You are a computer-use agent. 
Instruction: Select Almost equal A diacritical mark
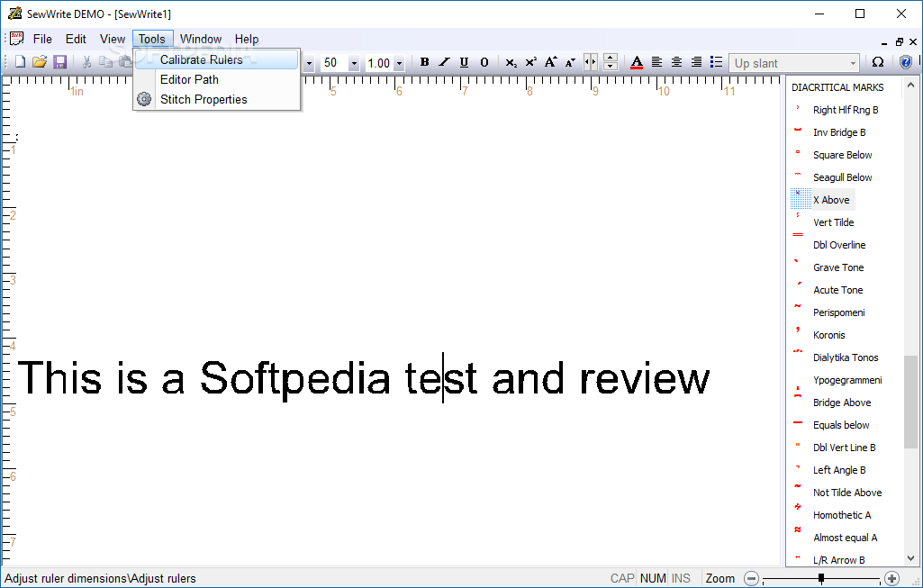[845, 538]
